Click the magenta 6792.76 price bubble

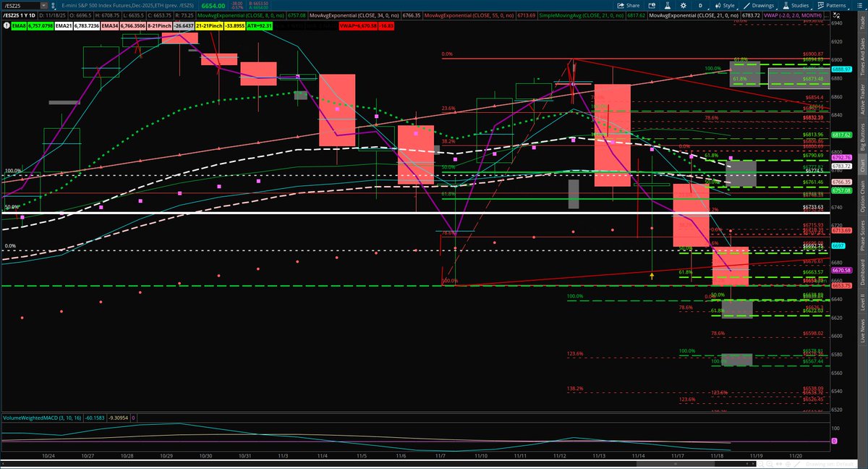pos(842,157)
